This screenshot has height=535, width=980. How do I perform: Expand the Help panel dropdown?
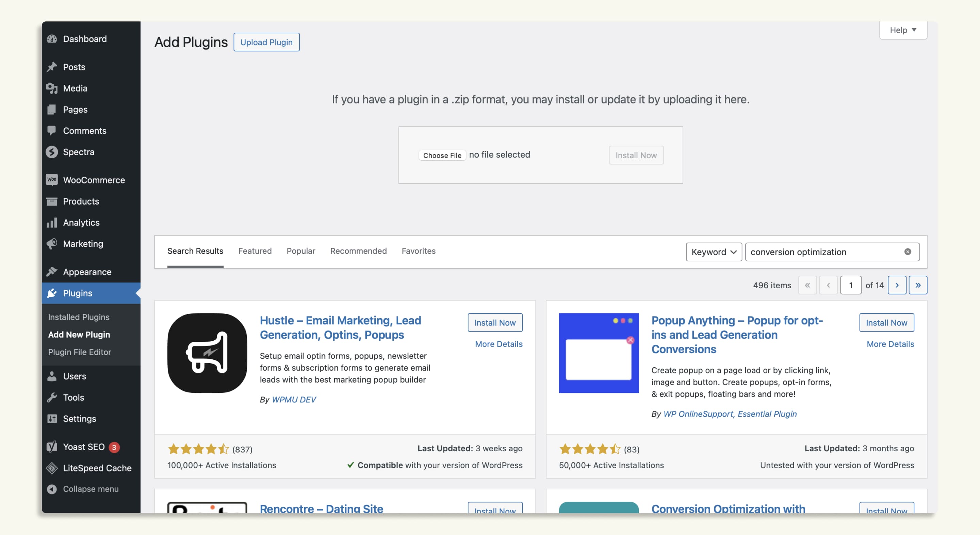(903, 30)
